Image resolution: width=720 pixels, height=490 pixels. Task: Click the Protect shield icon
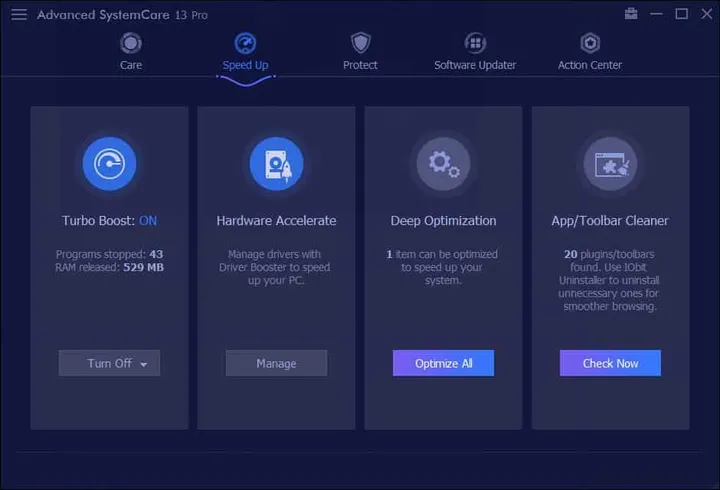coord(360,43)
